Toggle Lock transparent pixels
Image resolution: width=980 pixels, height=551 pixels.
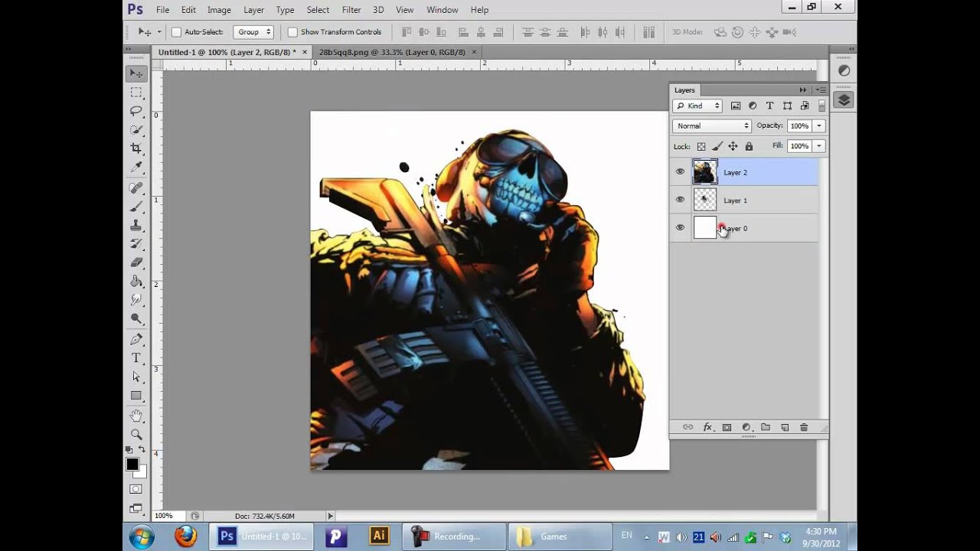(701, 146)
